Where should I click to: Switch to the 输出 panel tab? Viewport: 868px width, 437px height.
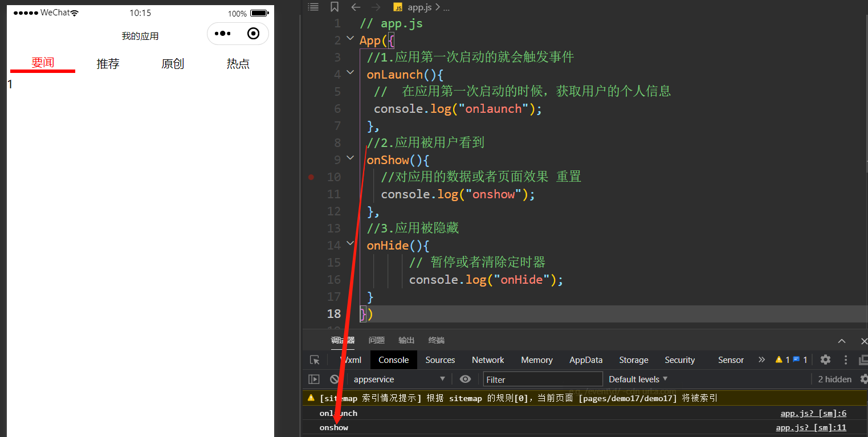406,340
